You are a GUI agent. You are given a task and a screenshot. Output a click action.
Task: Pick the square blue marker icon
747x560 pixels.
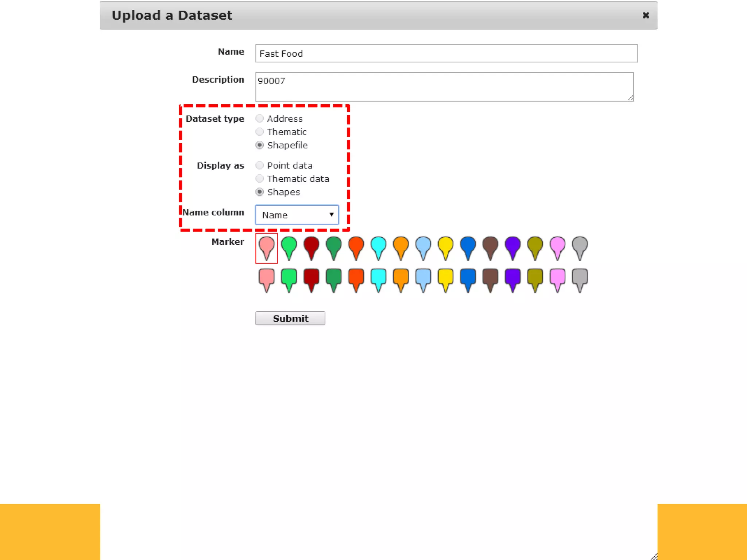pyautogui.click(x=468, y=279)
